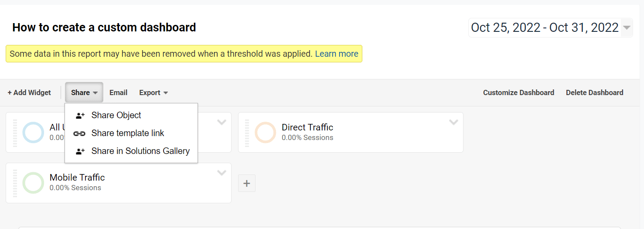Click the Add Widget button

pos(29,92)
